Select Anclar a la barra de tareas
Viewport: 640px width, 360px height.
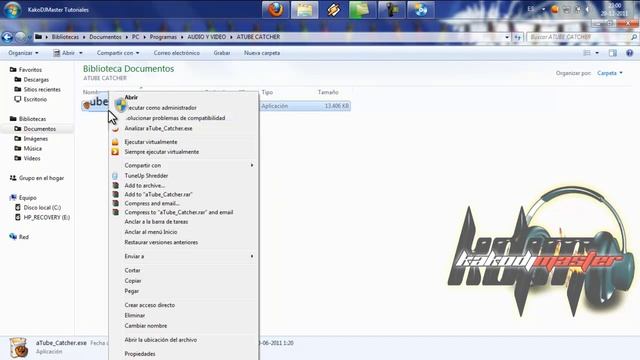pyautogui.click(x=156, y=222)
